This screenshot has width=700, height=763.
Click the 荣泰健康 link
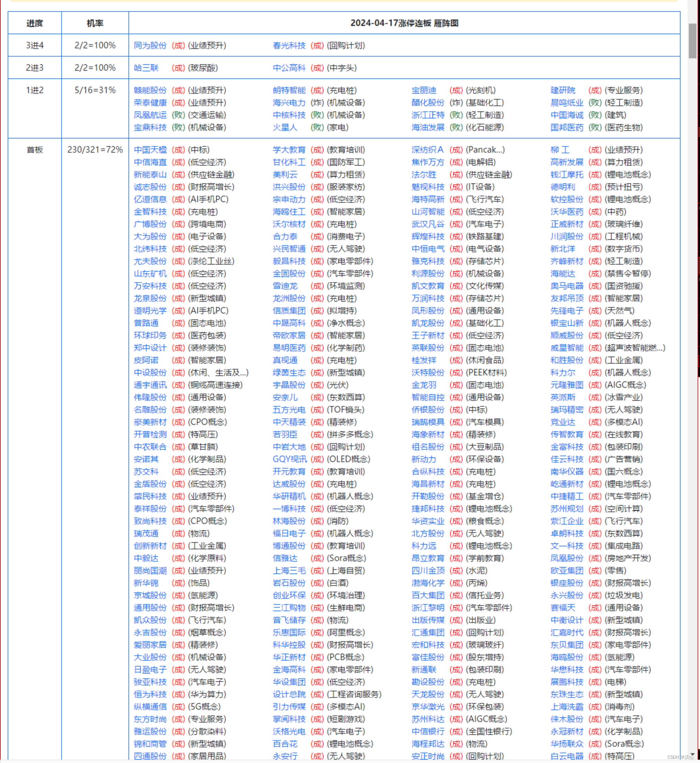point(150,103)
